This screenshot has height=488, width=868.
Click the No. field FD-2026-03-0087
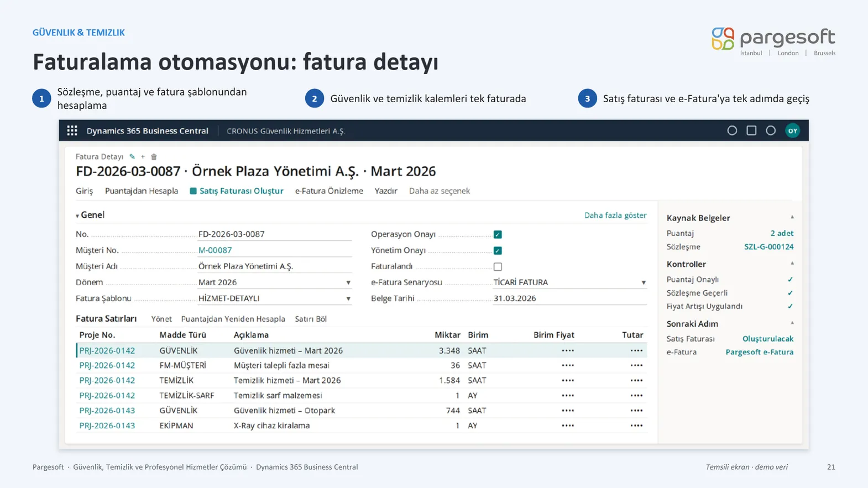click(275, 234)
